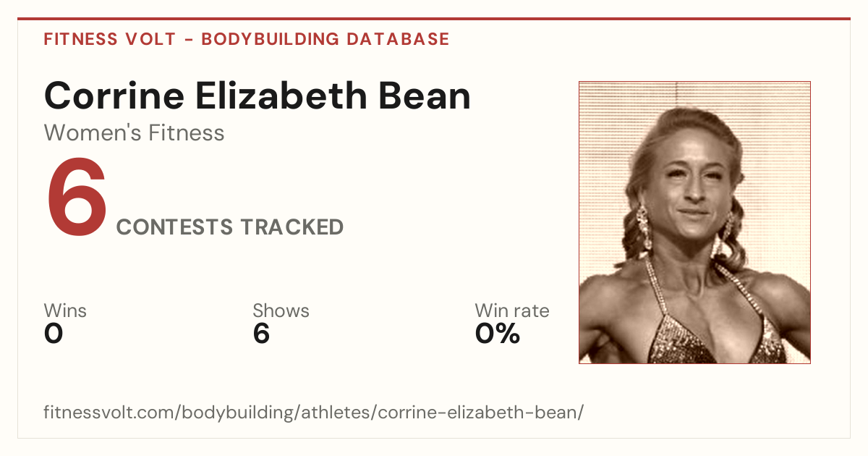The width and height of the screenshot is (868, 456).
Task: Select the Corrine Elizabeth Bean name heading
Action: pyautogui.click(x=258, y=96)
